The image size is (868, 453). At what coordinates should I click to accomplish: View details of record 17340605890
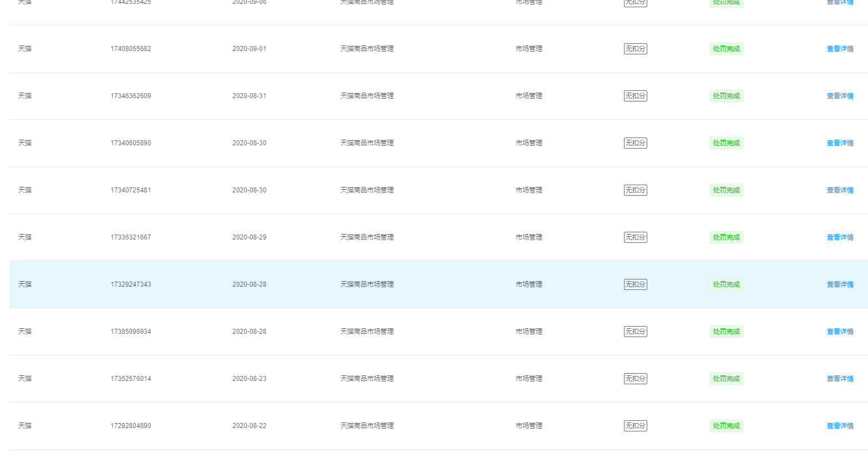pos(840,143)
